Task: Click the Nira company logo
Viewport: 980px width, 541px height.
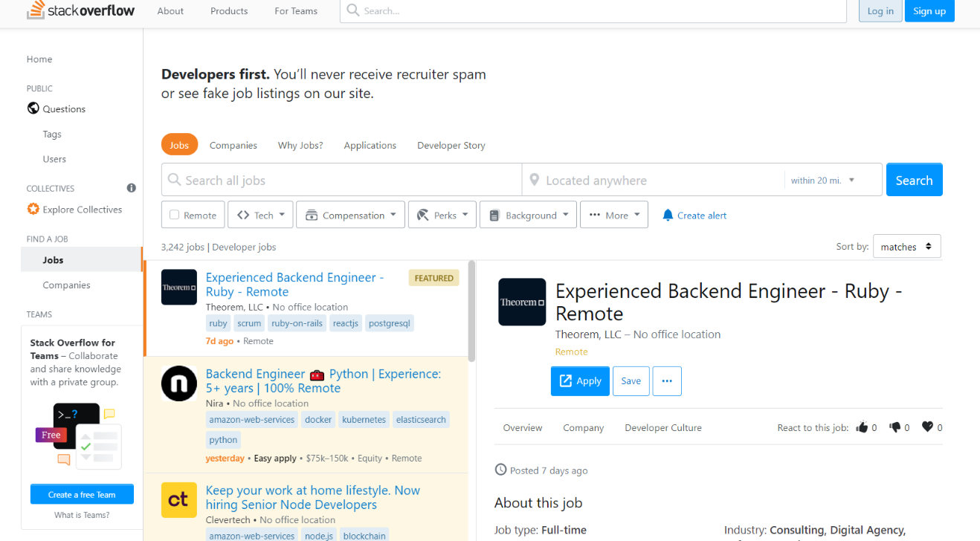Action: 179,383
